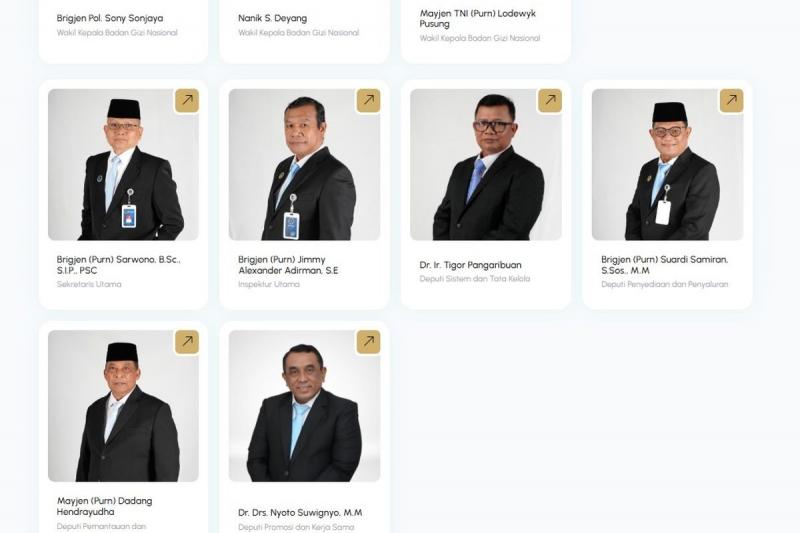800x533 pixels.
Task: View Dr. Drs. Nyoto Suwignyo's photo
Action: coord(304,406)
